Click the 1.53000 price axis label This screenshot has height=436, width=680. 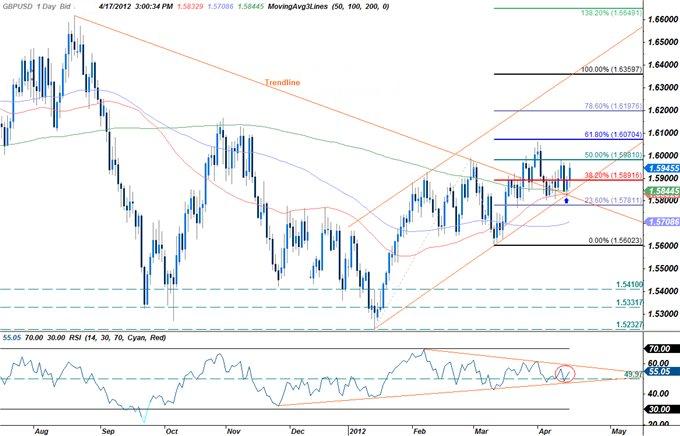click(663, 313)
